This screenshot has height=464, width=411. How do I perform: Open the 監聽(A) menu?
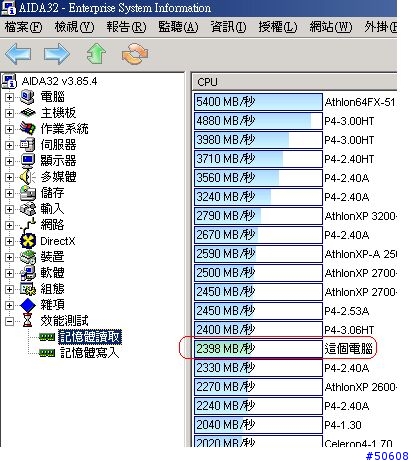[178, 27]
